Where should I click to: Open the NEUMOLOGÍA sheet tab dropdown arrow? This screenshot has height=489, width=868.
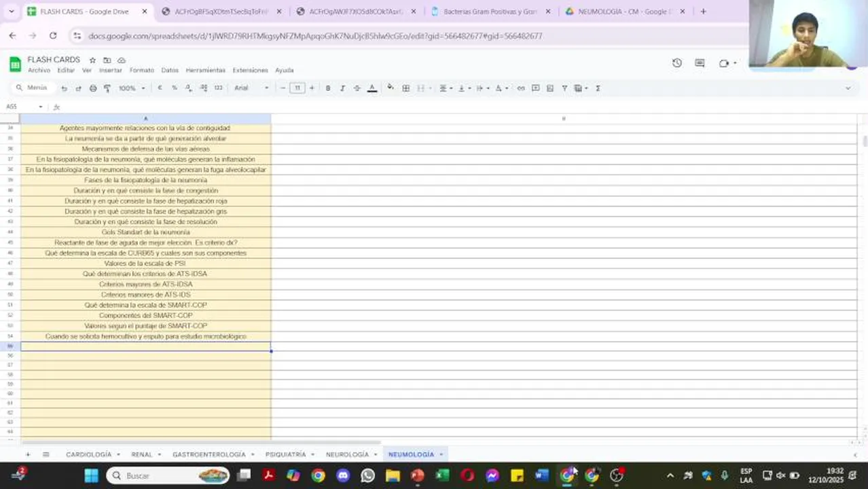point(441,454)
